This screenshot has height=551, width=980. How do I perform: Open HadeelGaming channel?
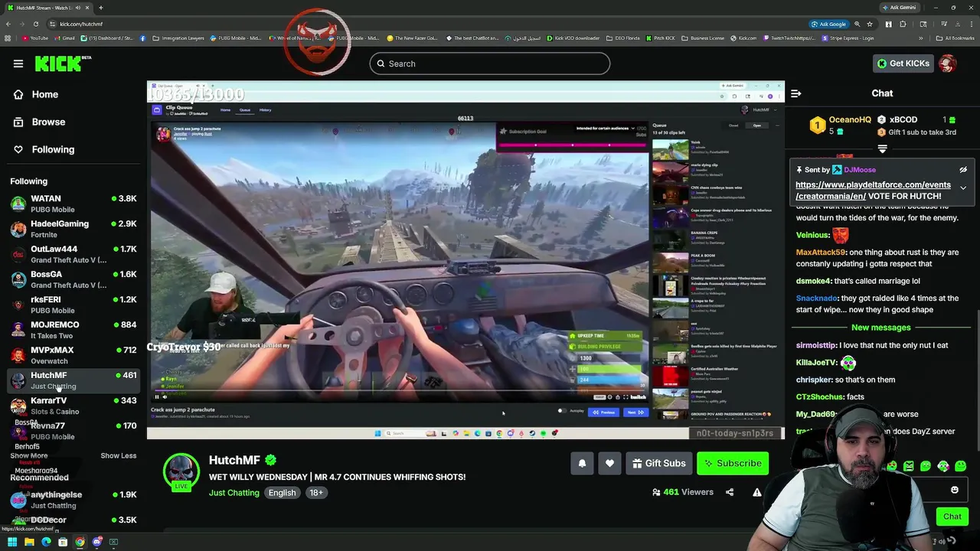click(x=73, y=229)
